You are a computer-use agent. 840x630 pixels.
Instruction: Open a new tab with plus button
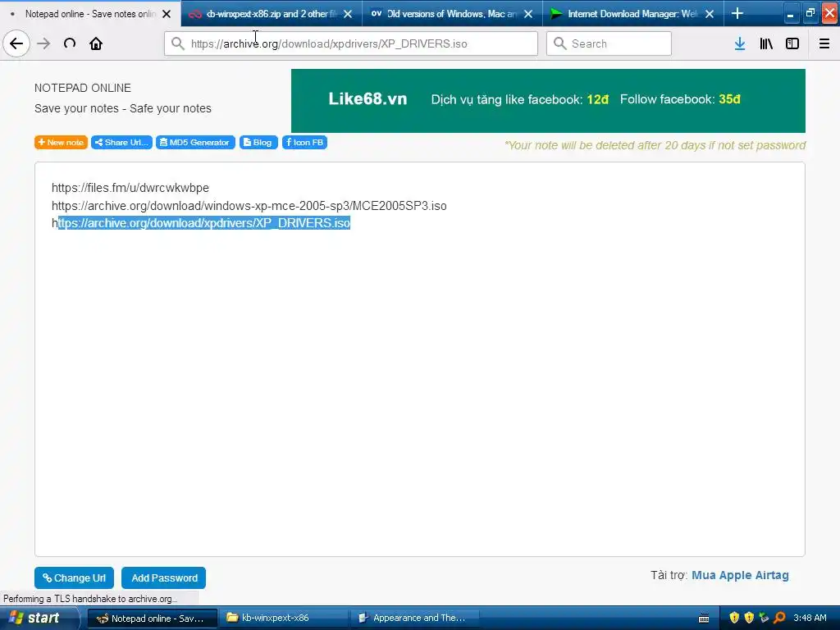(x=737, y=13)
